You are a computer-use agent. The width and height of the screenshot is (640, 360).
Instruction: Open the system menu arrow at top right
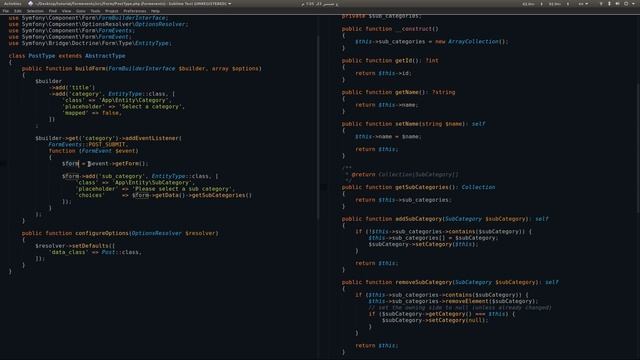point(633,4)
